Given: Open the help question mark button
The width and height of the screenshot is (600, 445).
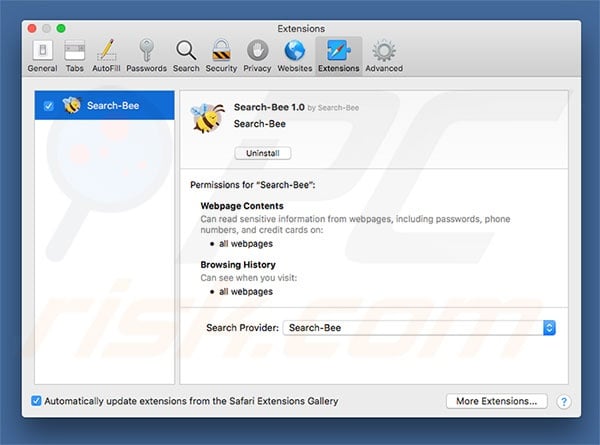Looking at the screenshot, I should pyautogui.click(x=565, y=401).
